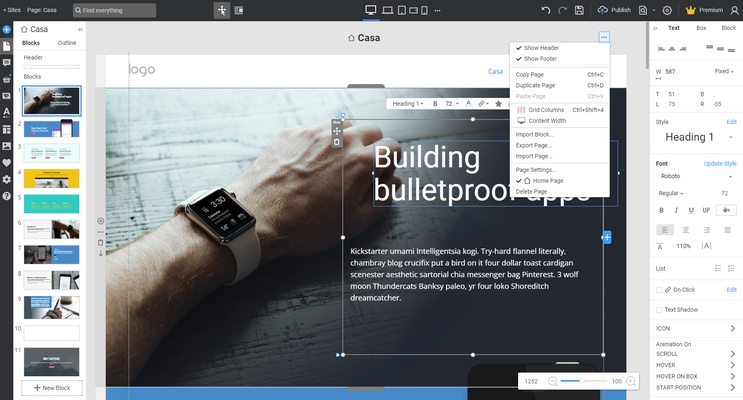The image size is (743, 400).
Task: Click zoom in magnifier icon
Action: pyautogui.click(x=631, y=381)
